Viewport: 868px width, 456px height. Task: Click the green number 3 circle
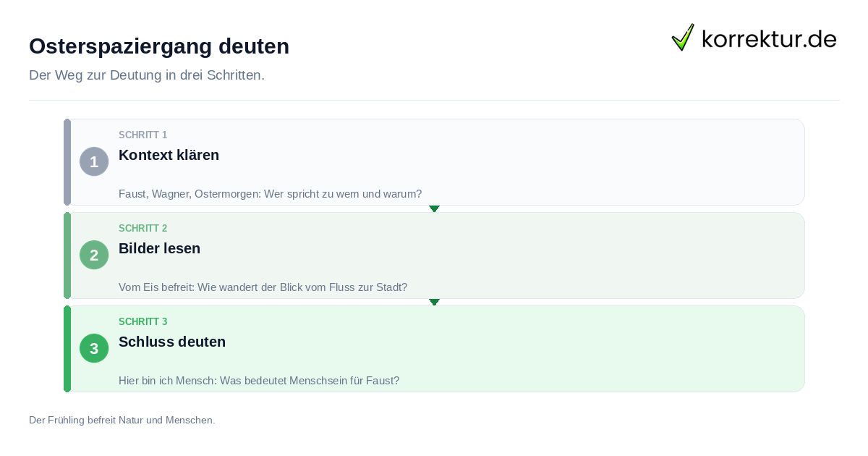pos(94,348)
